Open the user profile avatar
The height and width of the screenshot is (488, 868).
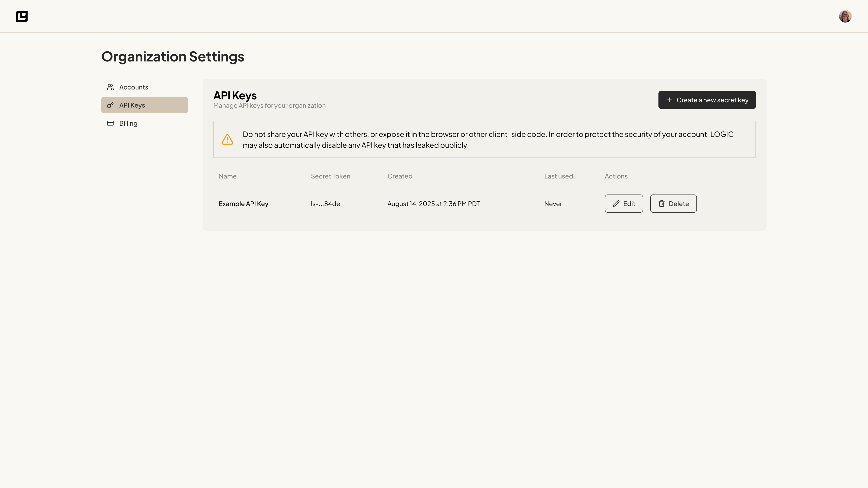(845, 16)
